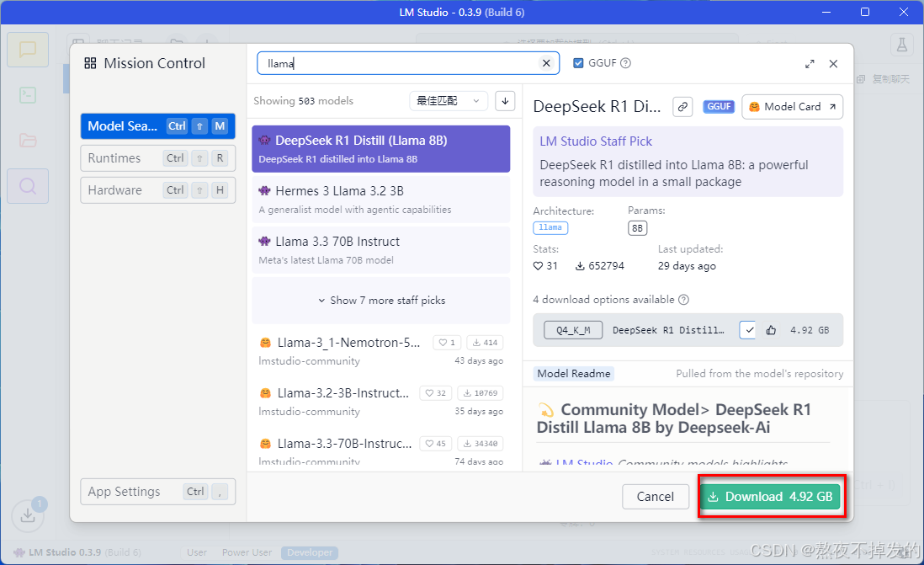Toggle the GGUF checkbox
This screenshot has width=924, height=565.
[578, 63]
